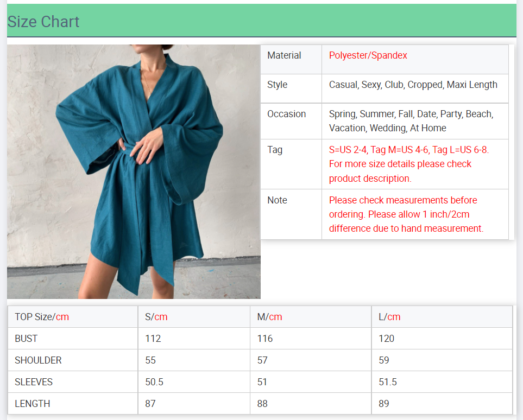
Task: Select the S=US 2-4 tag sizing text
Action: coord(409,164)
